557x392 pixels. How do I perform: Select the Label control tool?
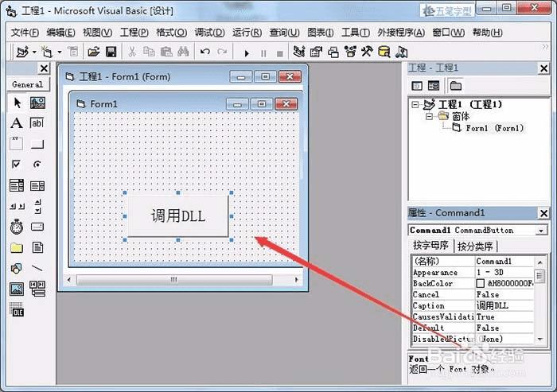(17, 123)
